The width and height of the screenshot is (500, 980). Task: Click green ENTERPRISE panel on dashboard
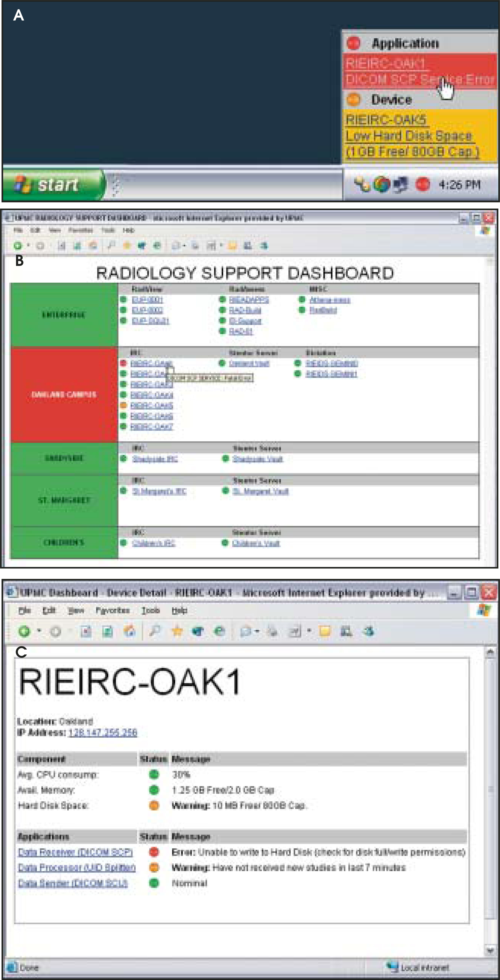point(64,315)
